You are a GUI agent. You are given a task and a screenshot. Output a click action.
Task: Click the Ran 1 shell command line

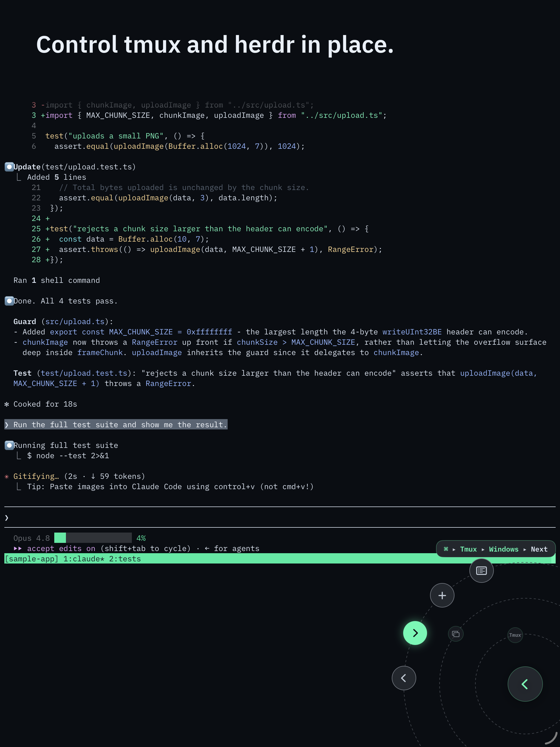(56, 280)
